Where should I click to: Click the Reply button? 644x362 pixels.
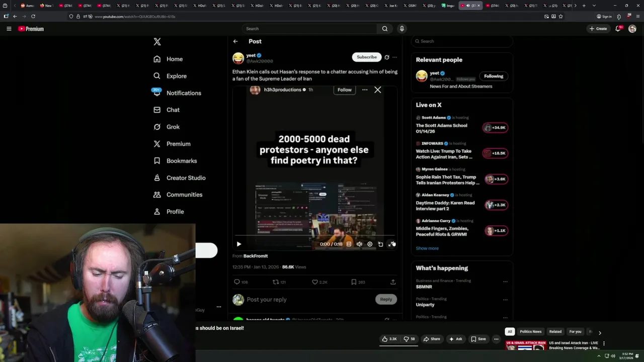(x=386, y=299)
